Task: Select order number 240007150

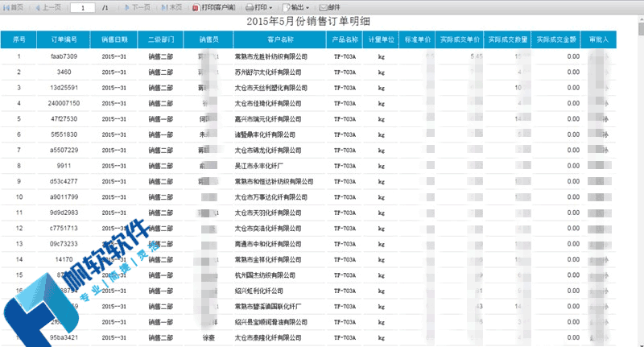Action: click(64, 103)
